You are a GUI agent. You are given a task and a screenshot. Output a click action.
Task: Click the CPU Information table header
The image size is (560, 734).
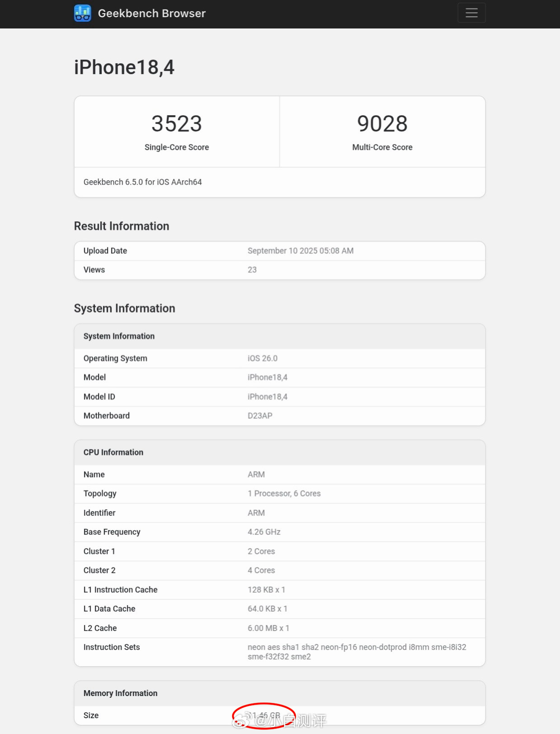pos(113,452)
